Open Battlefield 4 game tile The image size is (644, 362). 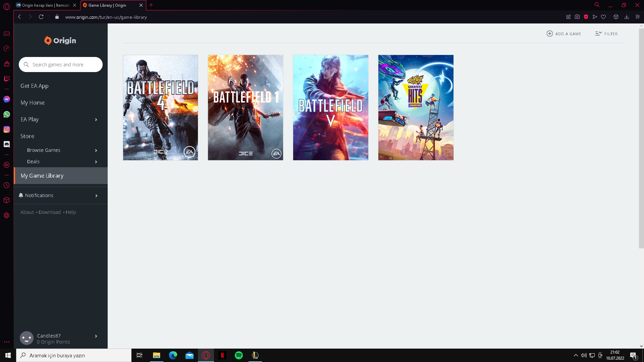click(160, 108)
